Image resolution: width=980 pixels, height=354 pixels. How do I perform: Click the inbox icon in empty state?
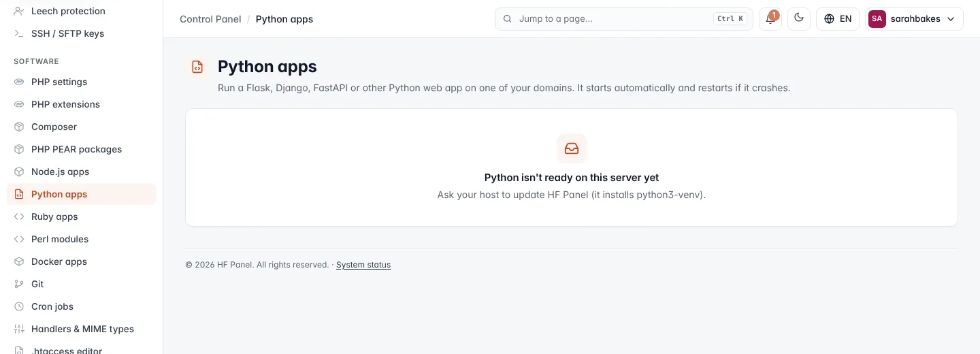tap(572, 148)
